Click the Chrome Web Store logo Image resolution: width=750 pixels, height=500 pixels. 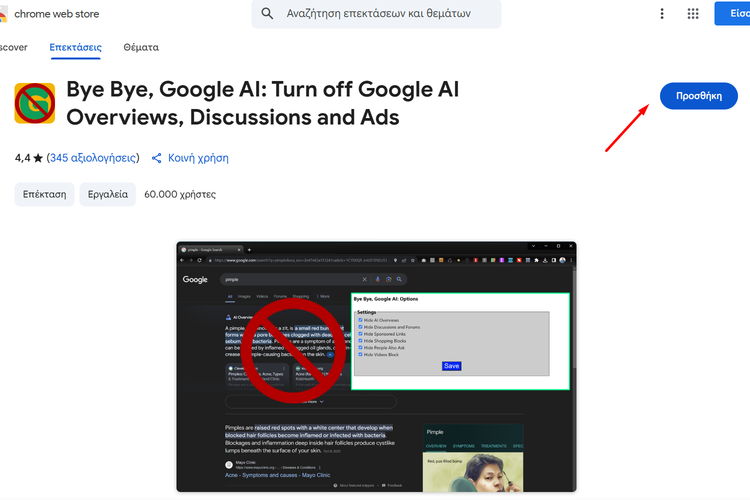[x=4, y=14]
